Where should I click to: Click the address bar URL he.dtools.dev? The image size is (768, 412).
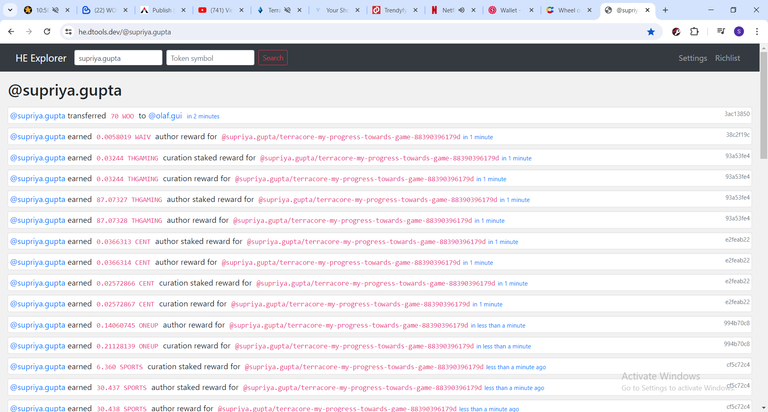click(x=125, y=32)
